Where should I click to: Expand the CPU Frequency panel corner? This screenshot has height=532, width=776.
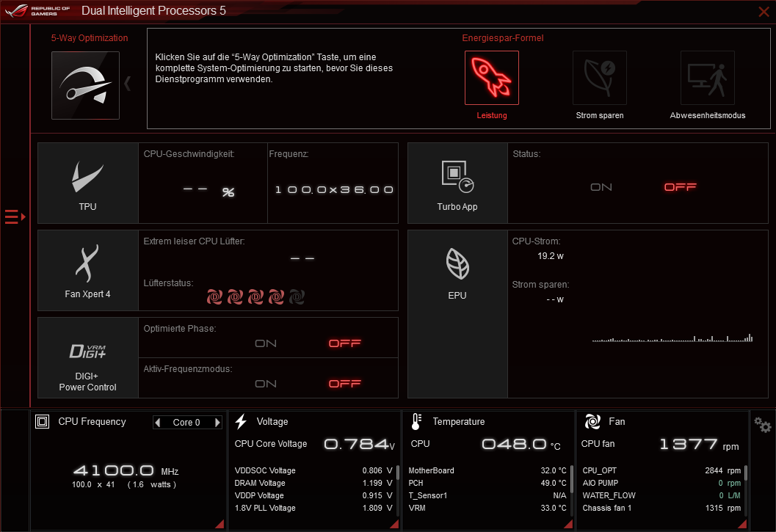220,524
